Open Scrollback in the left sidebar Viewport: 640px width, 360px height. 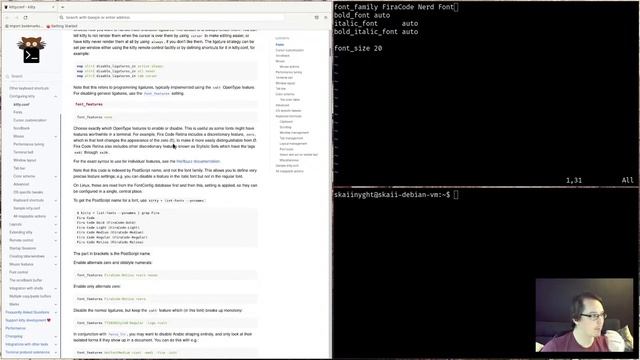(x=21, y=128)
